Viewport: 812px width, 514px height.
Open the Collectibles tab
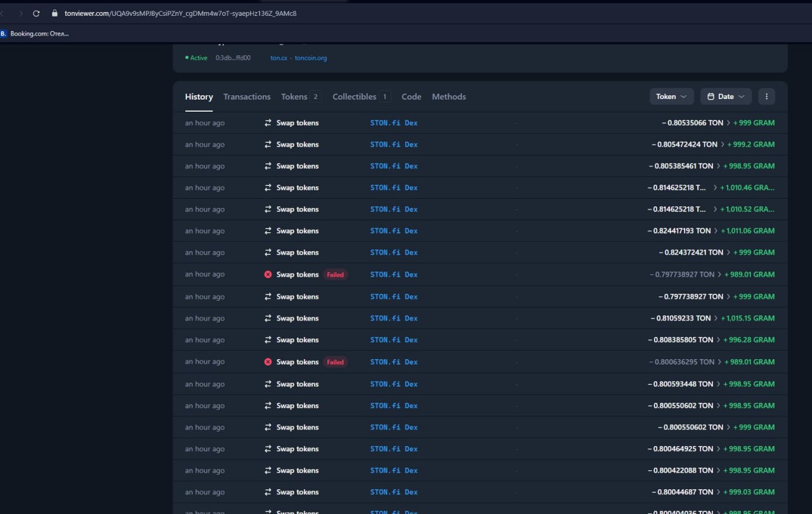(x=354, y=97)
